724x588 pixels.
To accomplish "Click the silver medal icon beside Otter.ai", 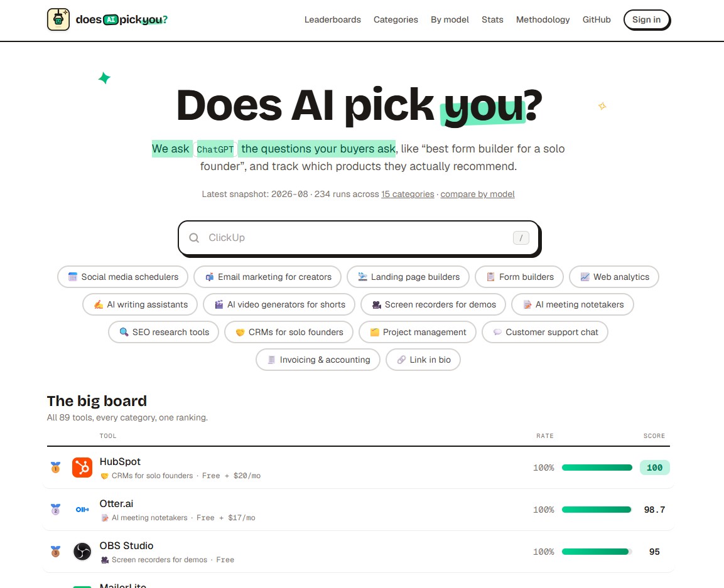I will (55, 510).
